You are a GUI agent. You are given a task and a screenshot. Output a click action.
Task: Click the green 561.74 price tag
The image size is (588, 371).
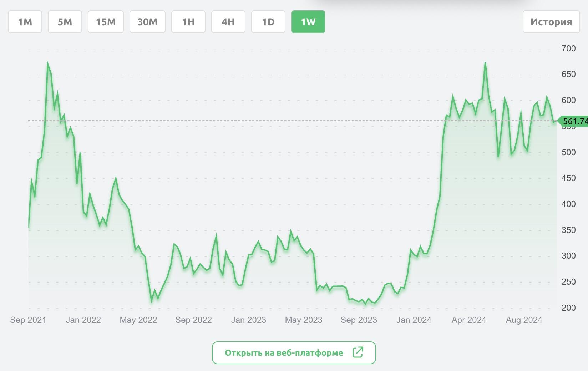tap(574, 121)
